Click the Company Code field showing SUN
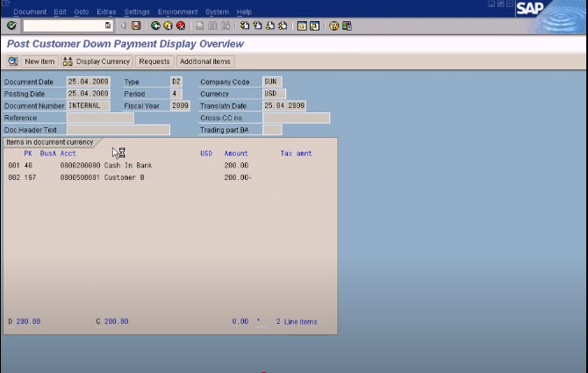588x373 pixels. click(272, 82)
